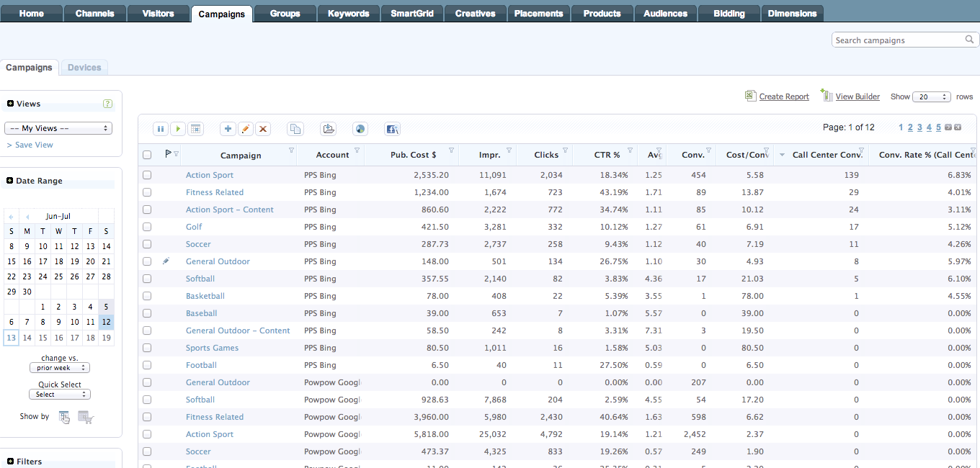Click the magnifier icon in the search box
The width and height of the screenshot is (980, 468).
coord(970,40)
